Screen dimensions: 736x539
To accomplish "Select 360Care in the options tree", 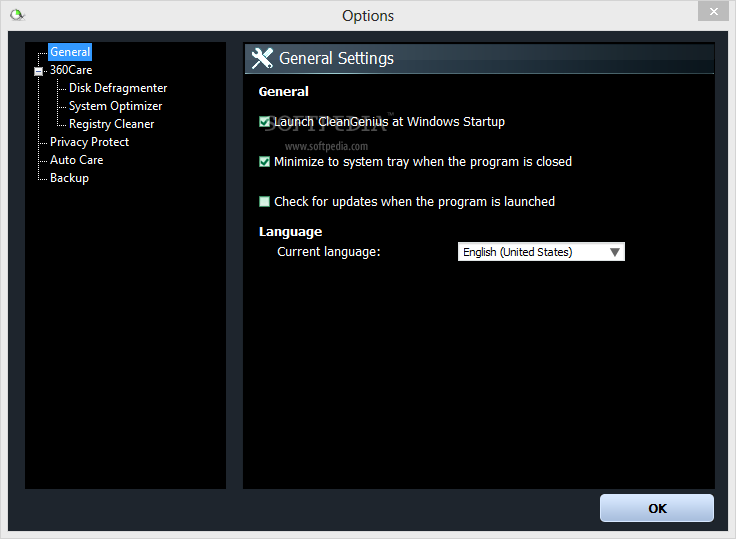I will tap(71, 70).
